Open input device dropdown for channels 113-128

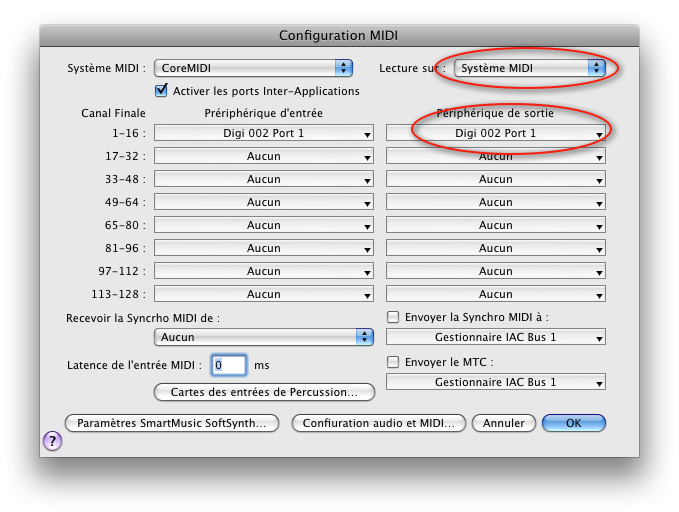coord(264,294)
